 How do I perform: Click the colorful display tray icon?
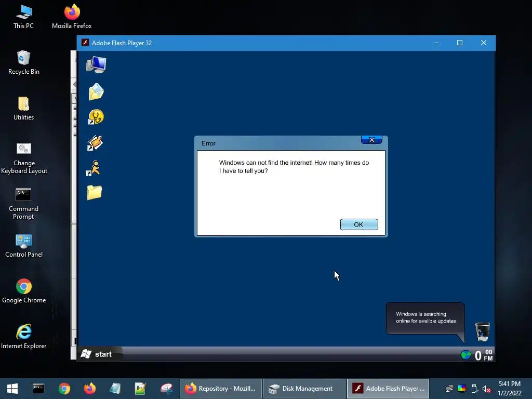[462, 389]
